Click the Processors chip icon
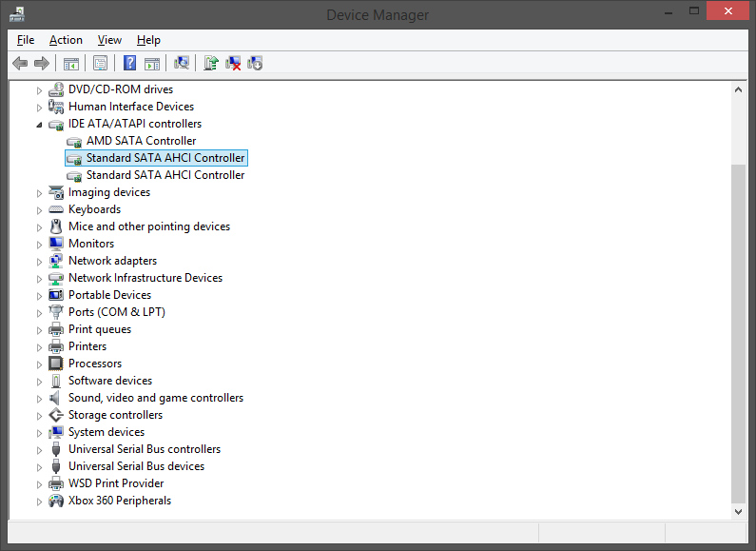 point(56,364)
